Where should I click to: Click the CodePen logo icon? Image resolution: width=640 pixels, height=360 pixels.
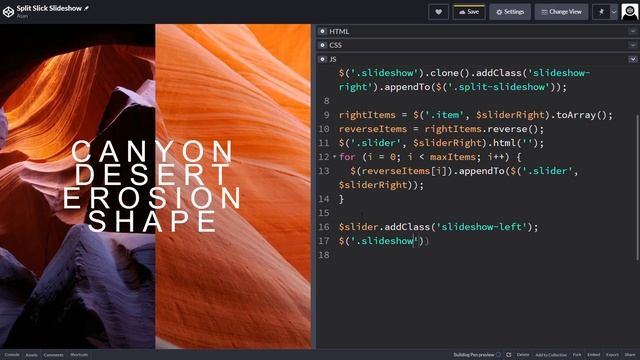(x=8, y=12)
